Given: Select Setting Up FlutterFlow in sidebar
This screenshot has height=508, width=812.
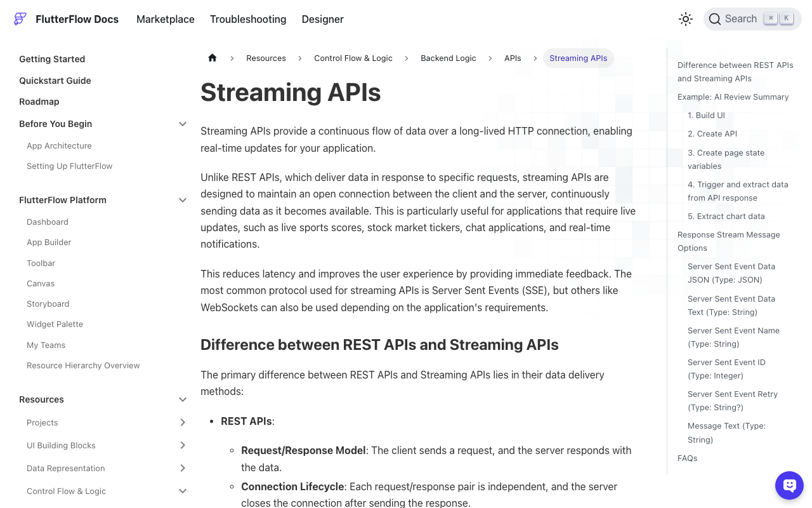Looking at the screenshot, I should click(69, 166).
